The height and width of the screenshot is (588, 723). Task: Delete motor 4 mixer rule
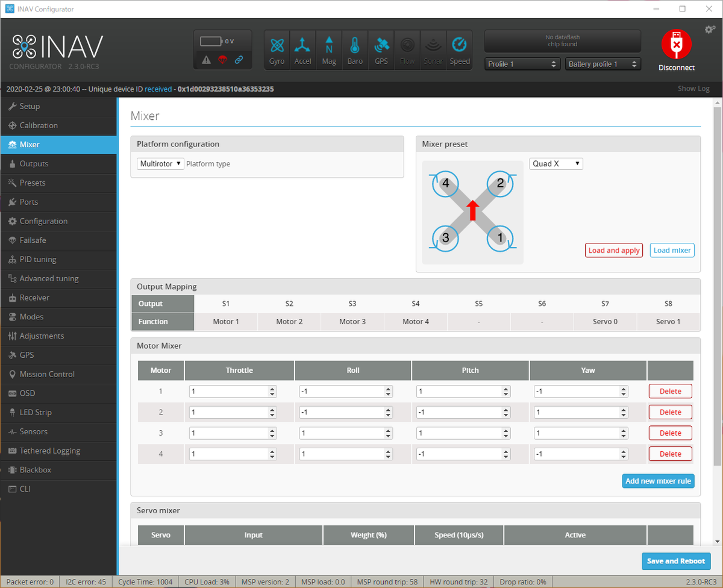(671, 454)
